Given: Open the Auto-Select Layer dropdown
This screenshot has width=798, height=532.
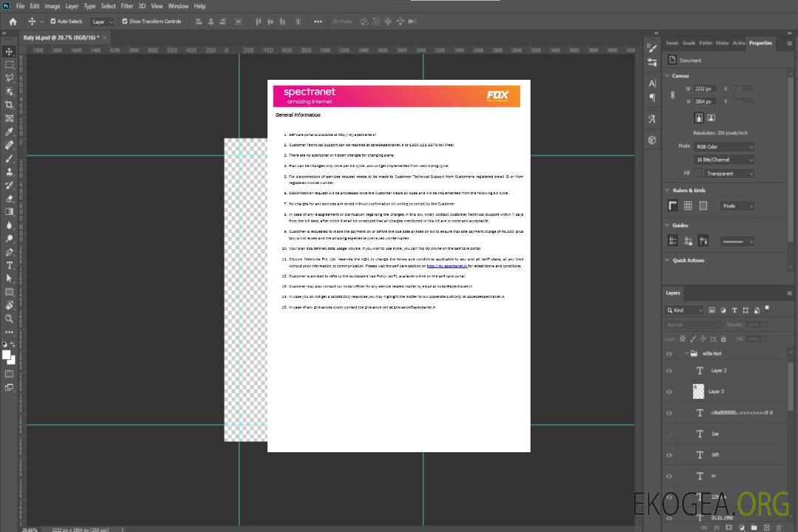Looking at the screenshot, I should pyautogui.click(x=102, y=21).
